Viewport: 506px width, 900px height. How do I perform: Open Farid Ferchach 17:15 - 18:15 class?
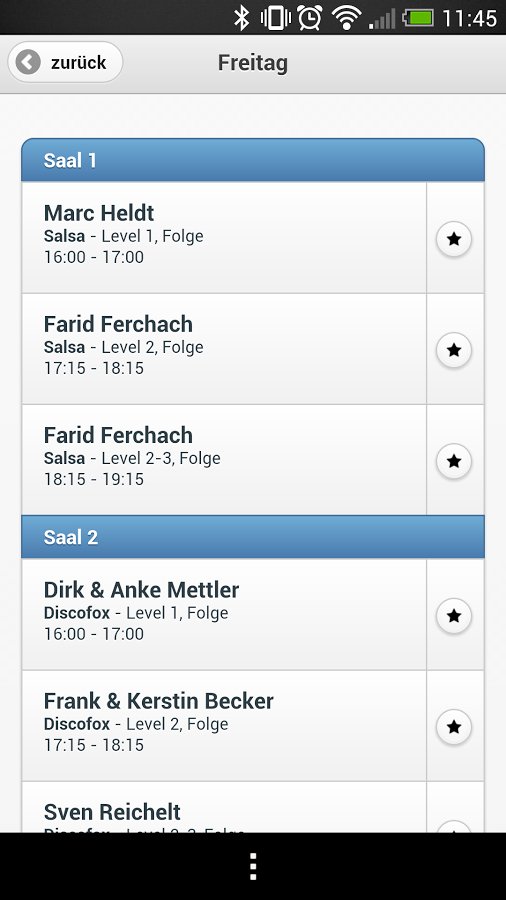pos(224,349)
